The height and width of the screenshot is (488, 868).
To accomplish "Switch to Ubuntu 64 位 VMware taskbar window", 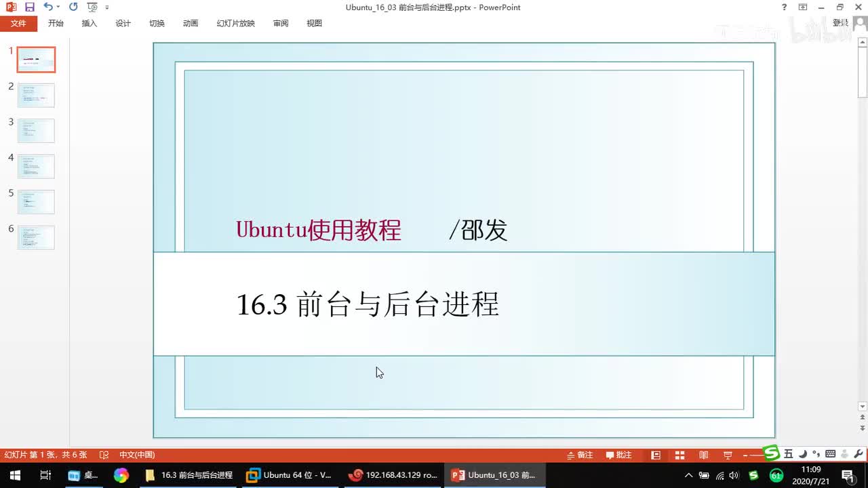I will coord(290,475).
